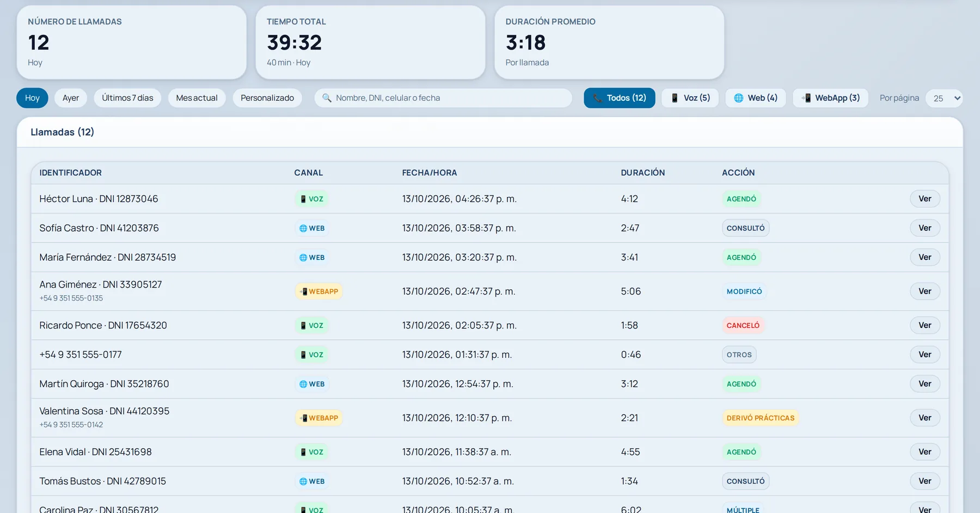The width and height of the screenshot is (980, 513).
Task: View details of María Fernández call
Action: point(925,257)
